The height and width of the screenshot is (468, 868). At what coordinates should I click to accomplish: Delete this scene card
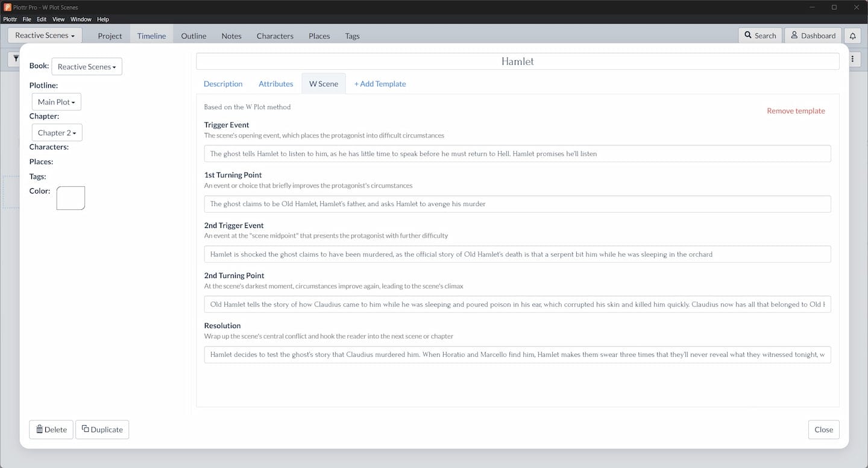[51, 429]
